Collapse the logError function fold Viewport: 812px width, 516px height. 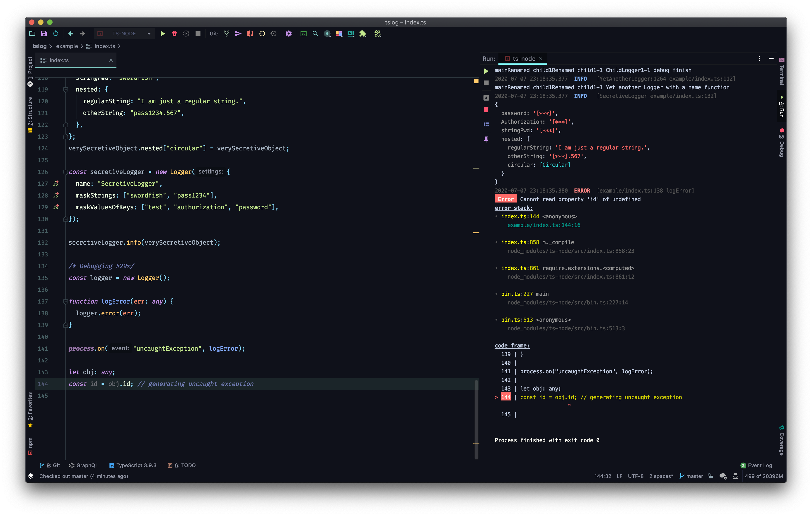[66, 301]
